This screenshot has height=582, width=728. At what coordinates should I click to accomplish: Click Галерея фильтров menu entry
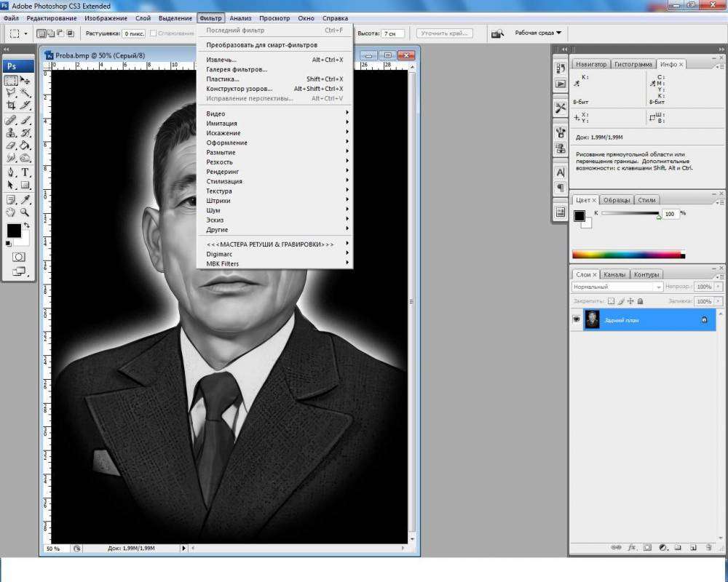237,70
